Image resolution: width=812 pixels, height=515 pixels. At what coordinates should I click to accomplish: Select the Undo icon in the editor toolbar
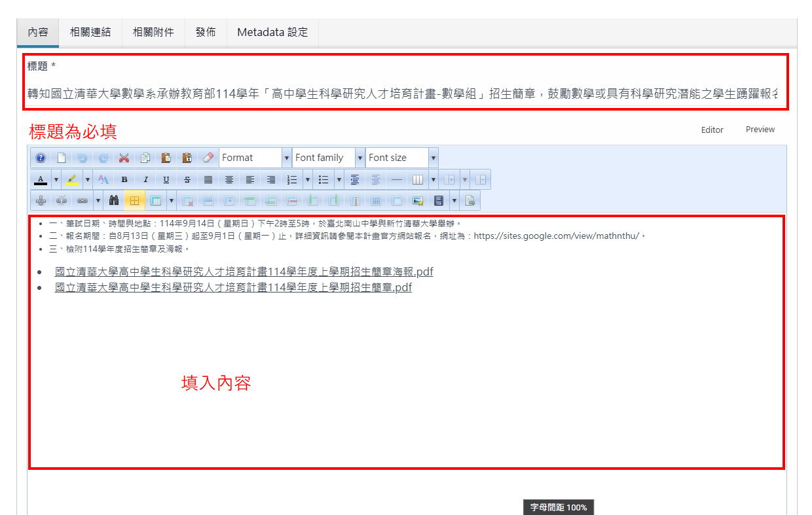pos(82,157)
